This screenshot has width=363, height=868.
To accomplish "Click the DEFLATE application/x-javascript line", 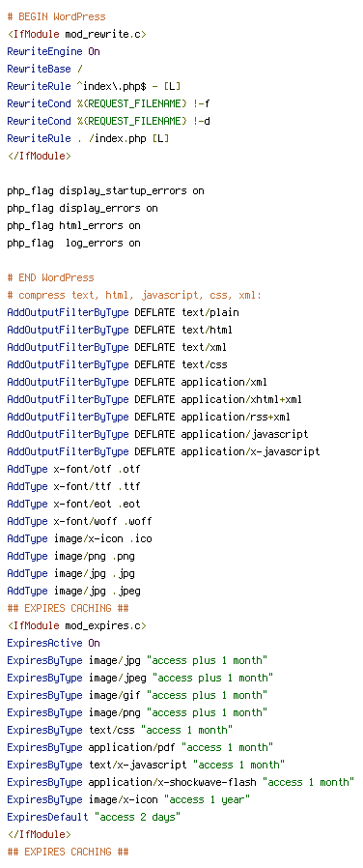I will pos(163,451).
